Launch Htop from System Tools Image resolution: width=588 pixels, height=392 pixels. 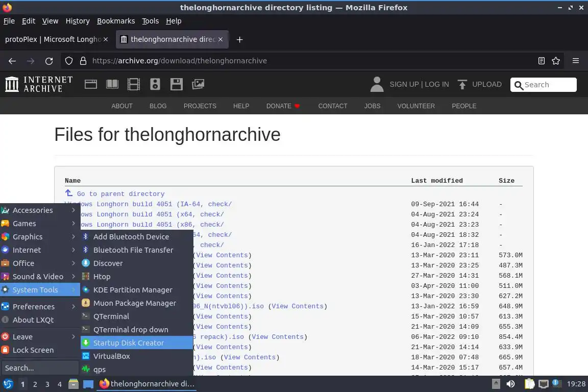tap(137, 277)
